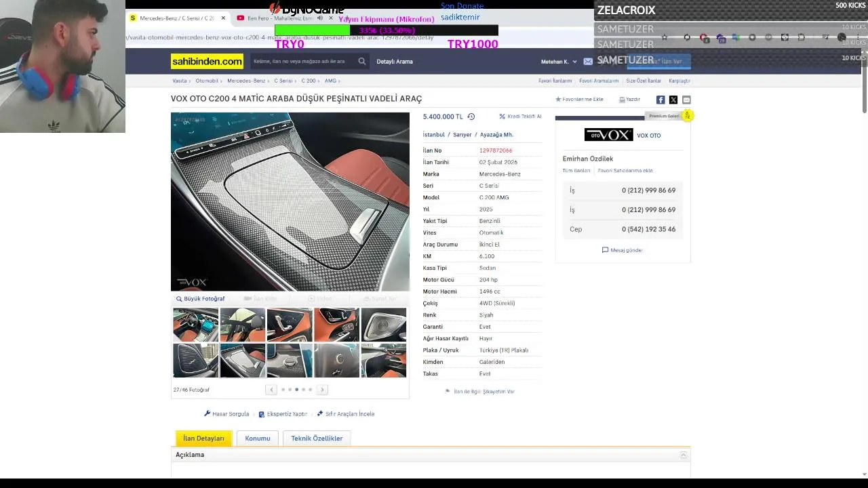Click Ekspertiz Yaptır link
Image resolution: width=868 pixels, height=488 pixels.
click(x=283, y=414)
